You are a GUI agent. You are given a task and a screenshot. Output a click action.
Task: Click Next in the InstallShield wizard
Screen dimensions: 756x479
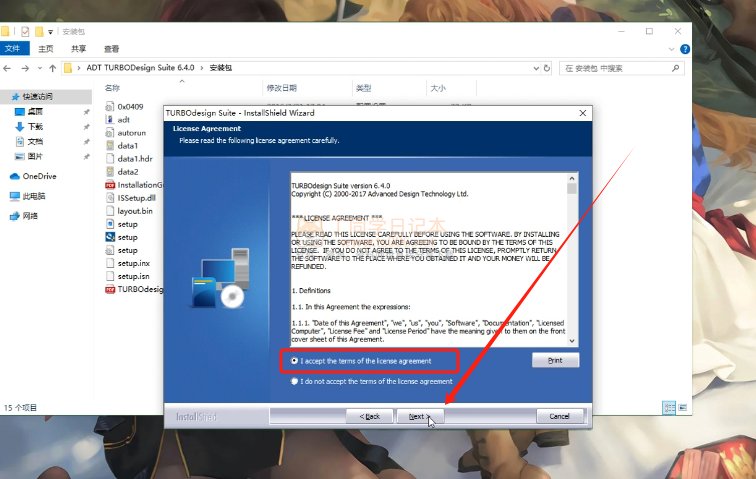click(x=419, y=416)
